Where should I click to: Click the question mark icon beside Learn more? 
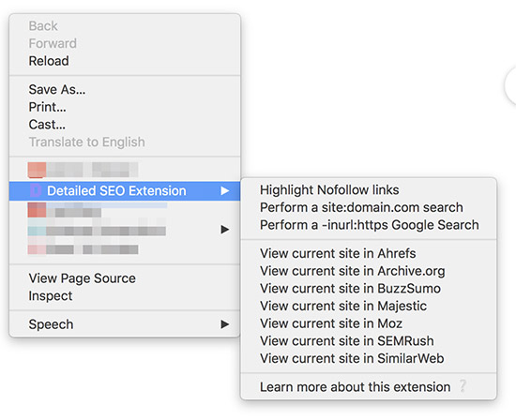coord(463,386)
